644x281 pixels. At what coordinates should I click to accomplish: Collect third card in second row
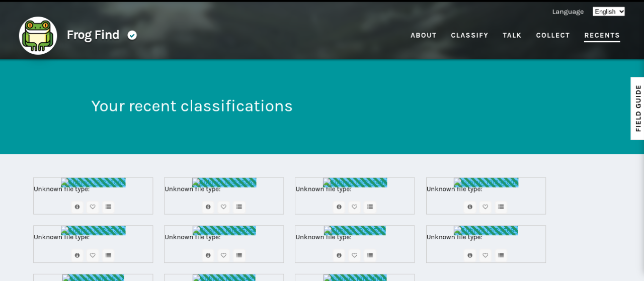(370, 255)
